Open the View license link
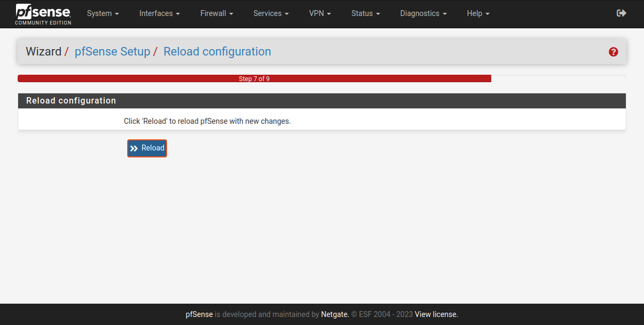This screenshot has height=325, width=644. point(436,314)
